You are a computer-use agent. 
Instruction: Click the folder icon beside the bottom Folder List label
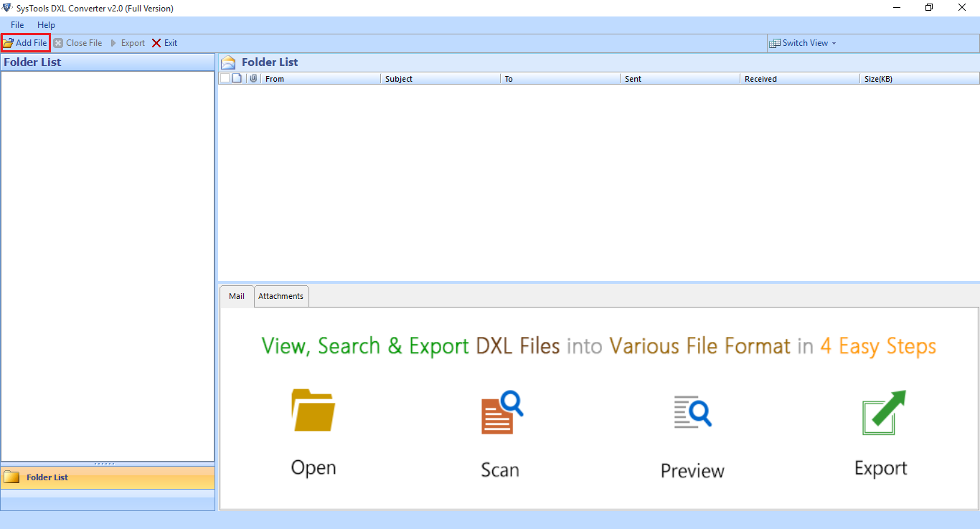(x=11, y=477)
